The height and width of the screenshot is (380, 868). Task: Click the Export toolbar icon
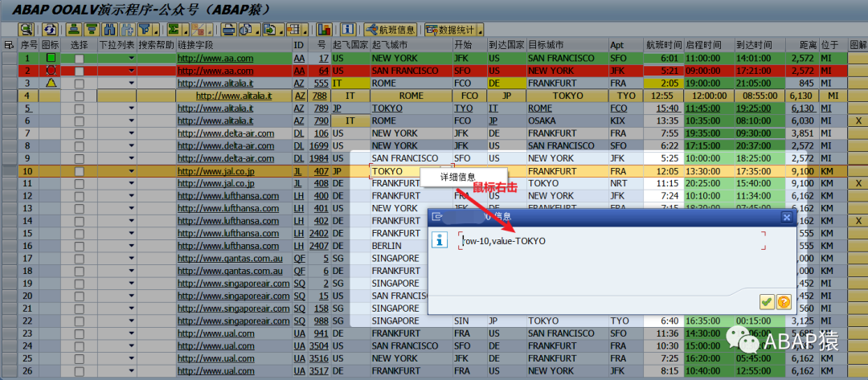[x=270, y=29]
